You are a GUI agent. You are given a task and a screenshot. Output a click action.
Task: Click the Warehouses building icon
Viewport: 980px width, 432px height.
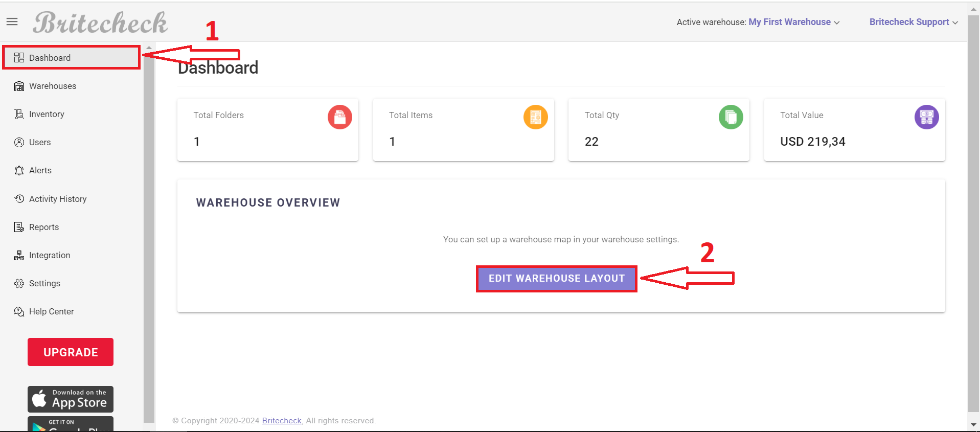19,86
